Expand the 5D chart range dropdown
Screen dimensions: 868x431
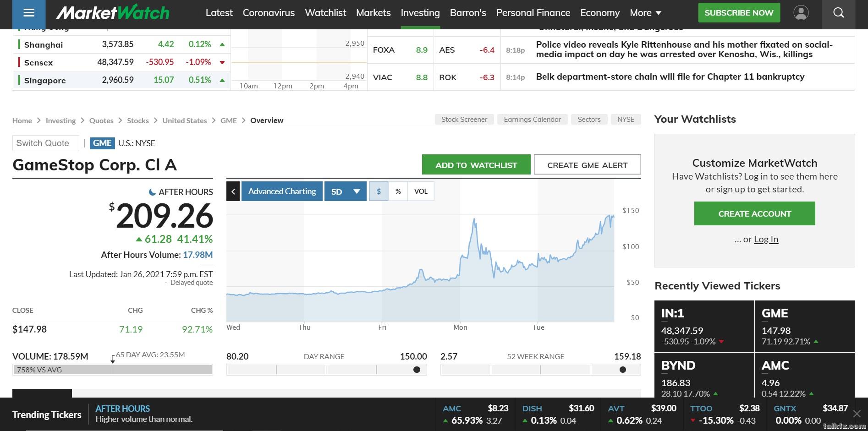(346, 191)
